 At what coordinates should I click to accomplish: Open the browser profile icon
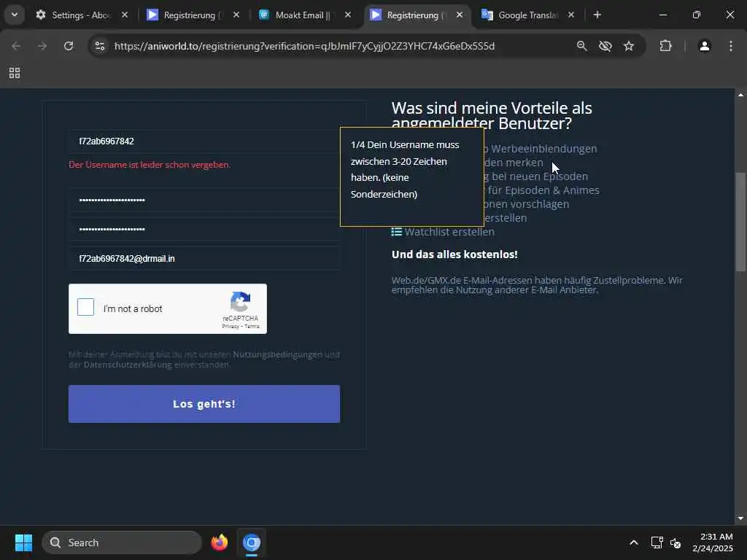tap(704, 46)
